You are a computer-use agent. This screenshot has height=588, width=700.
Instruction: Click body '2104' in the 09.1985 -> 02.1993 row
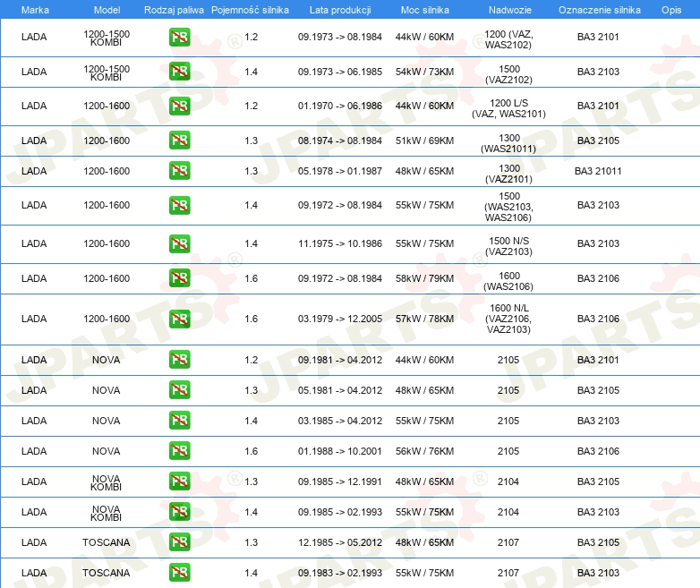click(x=508, y=512)
